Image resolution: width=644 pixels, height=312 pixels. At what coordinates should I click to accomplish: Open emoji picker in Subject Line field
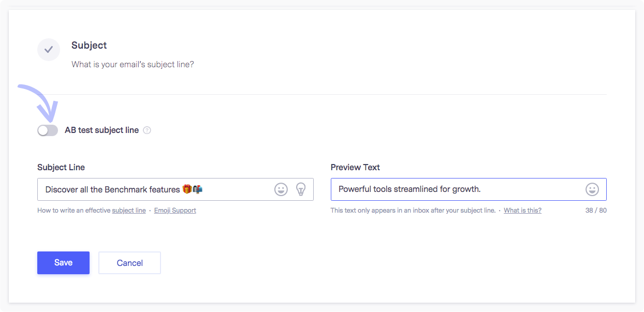tap(281, 189)
